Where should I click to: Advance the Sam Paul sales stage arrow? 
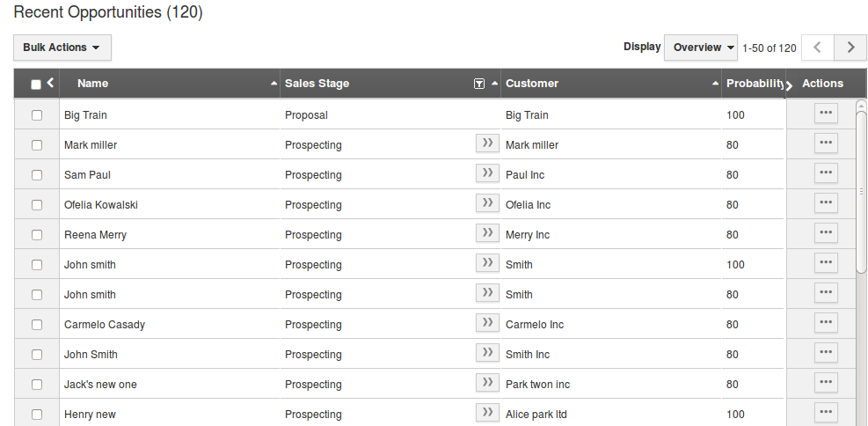tap(488, 173)
